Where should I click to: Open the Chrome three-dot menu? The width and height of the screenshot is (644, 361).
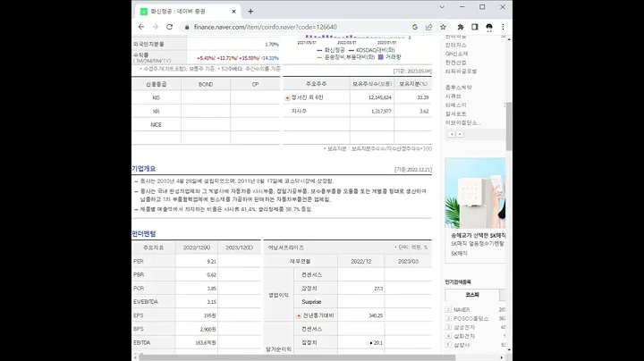503,27
